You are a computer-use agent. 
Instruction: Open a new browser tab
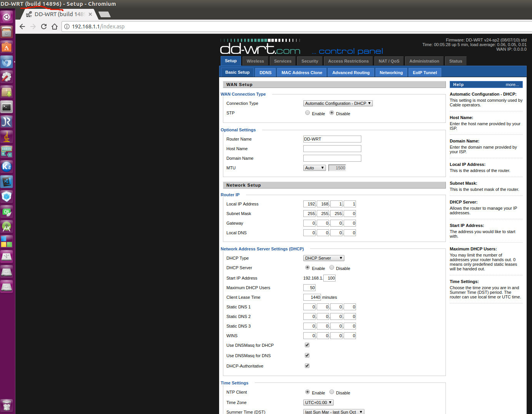click(105, 14)
